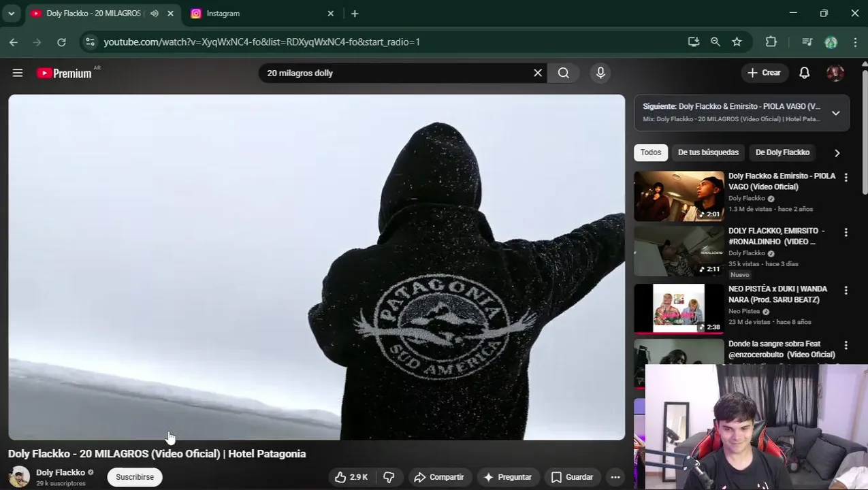
Task: Open #RONALDINHO video thumbnail
Action: pos(679,251)
